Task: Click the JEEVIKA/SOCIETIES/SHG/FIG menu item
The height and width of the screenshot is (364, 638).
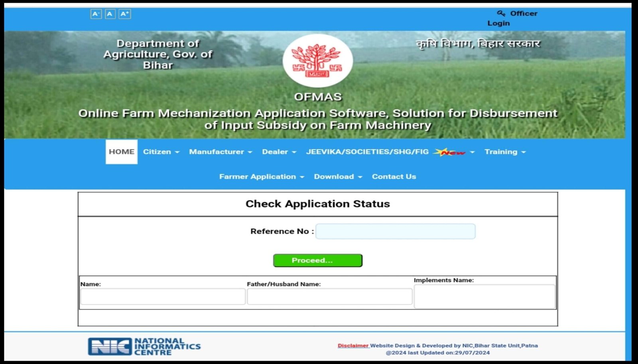Action: tap(367, 152)
